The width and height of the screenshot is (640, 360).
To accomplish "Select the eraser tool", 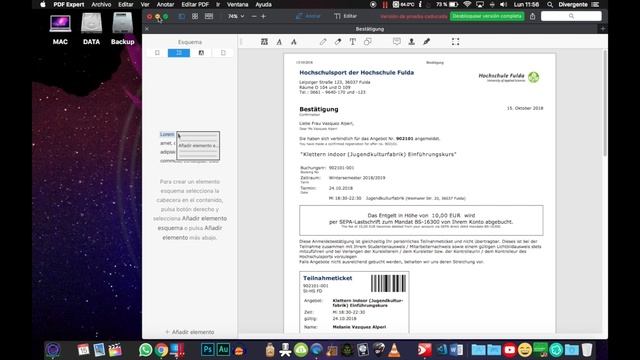I will pyautogui.click(x=338, y=42).
